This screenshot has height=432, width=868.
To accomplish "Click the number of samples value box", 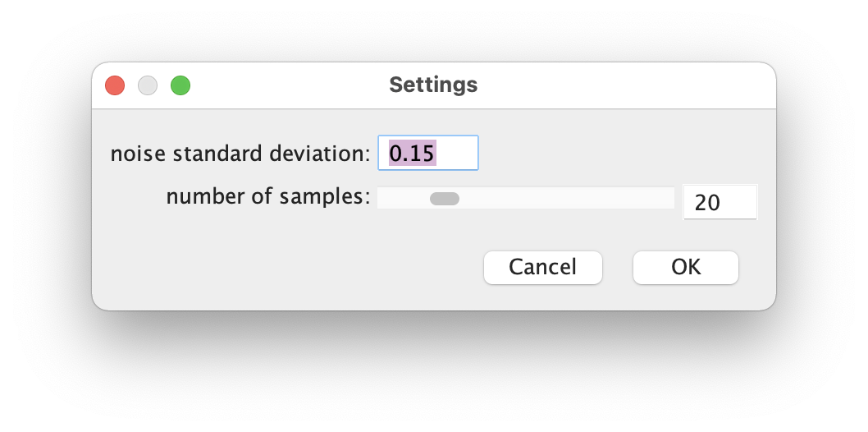I will point(720,202).
